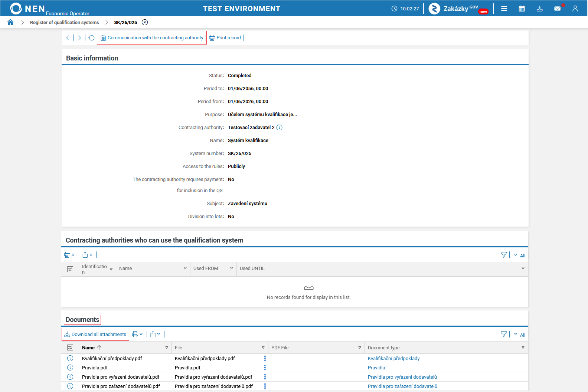Open the hamburger main menu
The height and width of the screenshot is (392, 588).
click(x=504, y=9)
